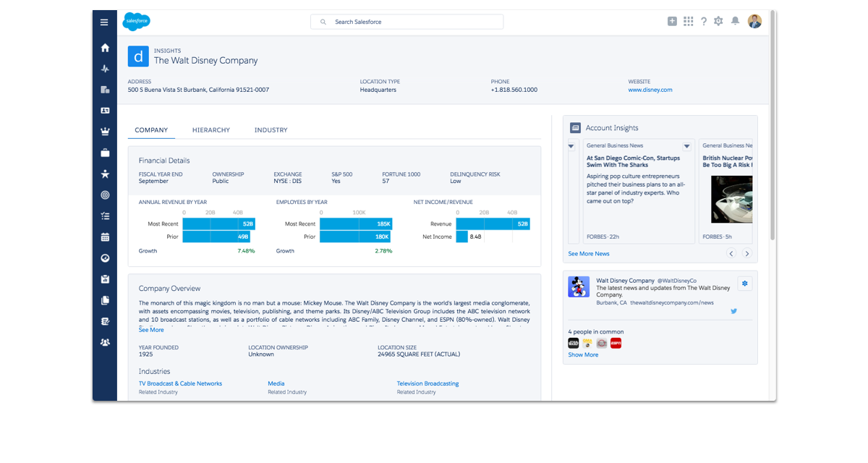868x463 pixels.
Task: Open the crown icon in the sidebar
Action: tap(105, 132)
